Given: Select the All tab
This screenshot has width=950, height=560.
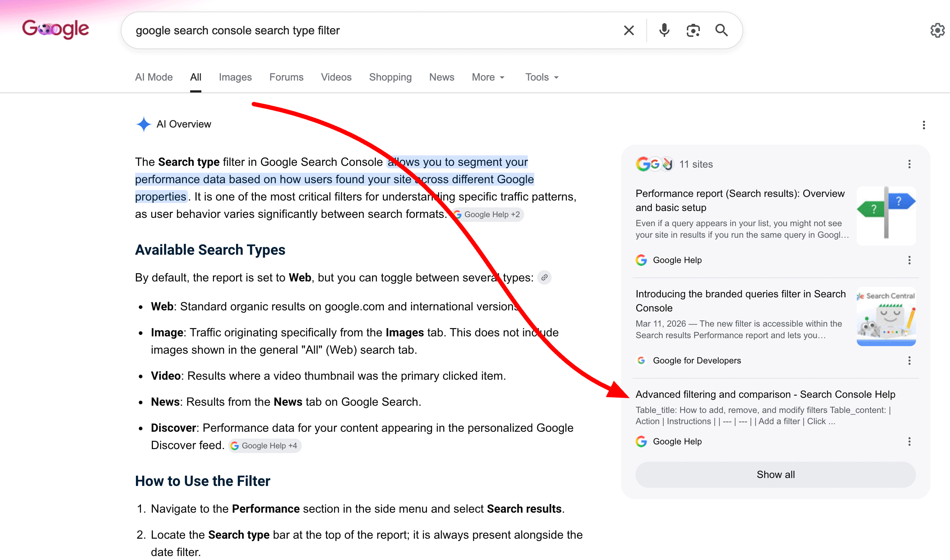Looking at the screenshot, I should (x=196, y=77).
